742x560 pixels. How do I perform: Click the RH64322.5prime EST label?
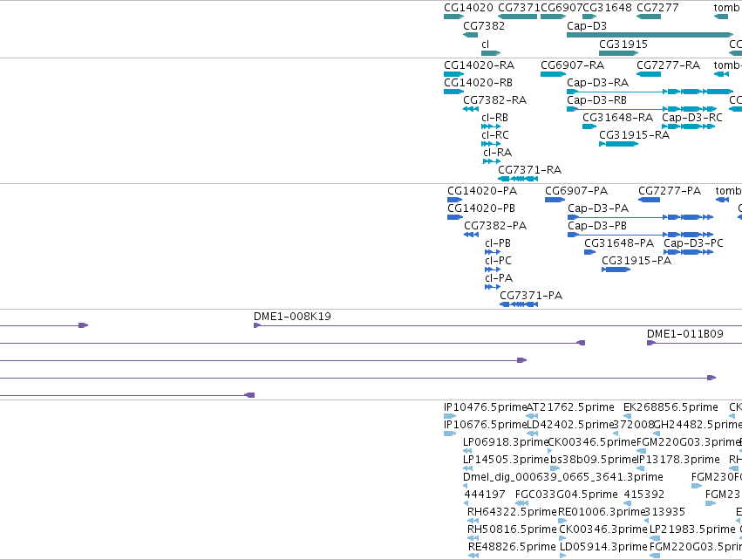(x=512, y=512)
